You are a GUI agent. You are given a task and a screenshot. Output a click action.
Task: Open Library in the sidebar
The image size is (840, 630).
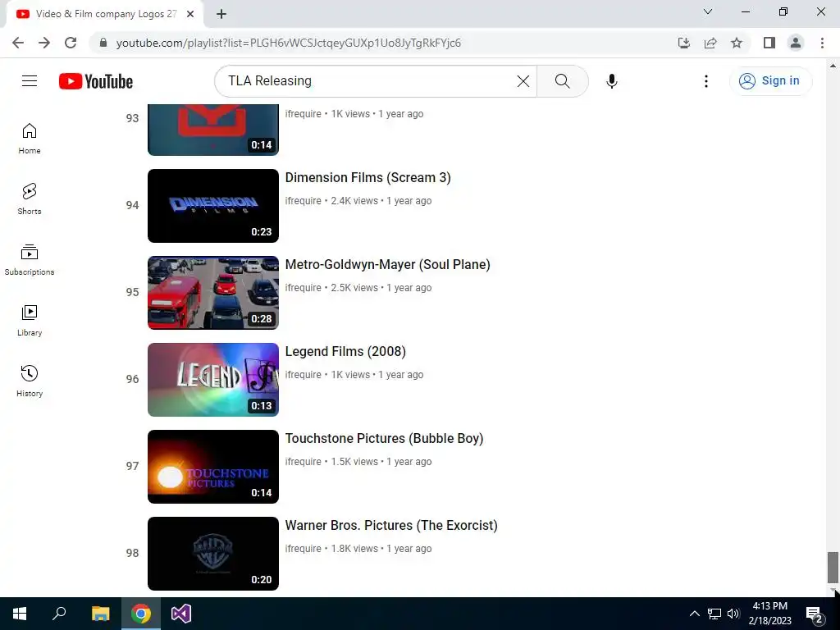coord(30,321)
